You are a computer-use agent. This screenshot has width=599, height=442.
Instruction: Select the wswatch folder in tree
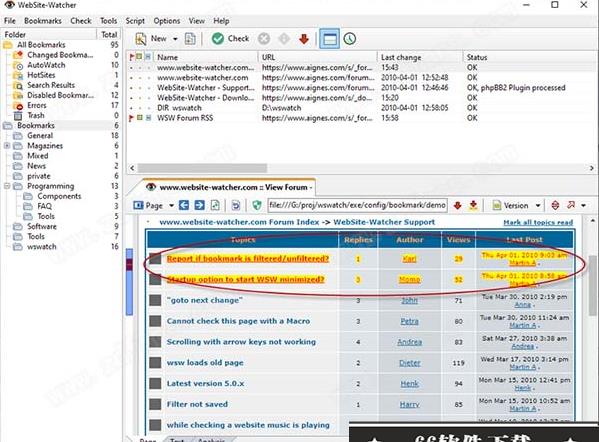tap(42, 247)
